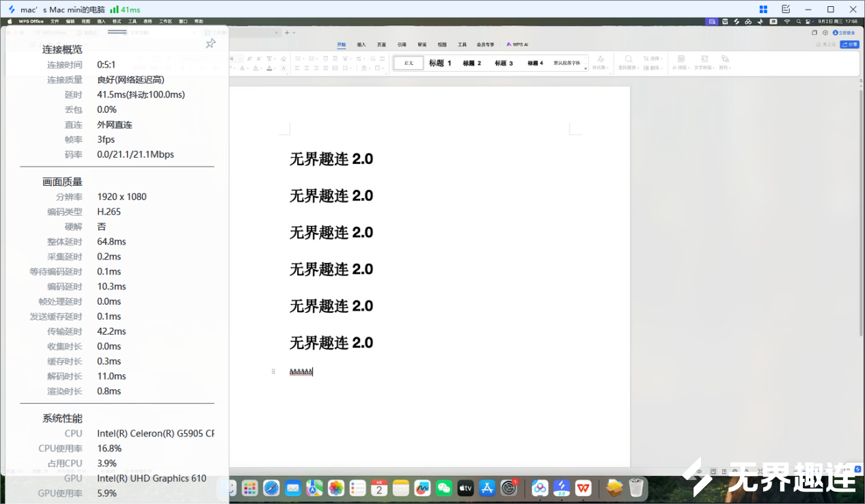Apply the 标题 2 style
The width and height of the screenshot is (865, 504).
(471, 63)
